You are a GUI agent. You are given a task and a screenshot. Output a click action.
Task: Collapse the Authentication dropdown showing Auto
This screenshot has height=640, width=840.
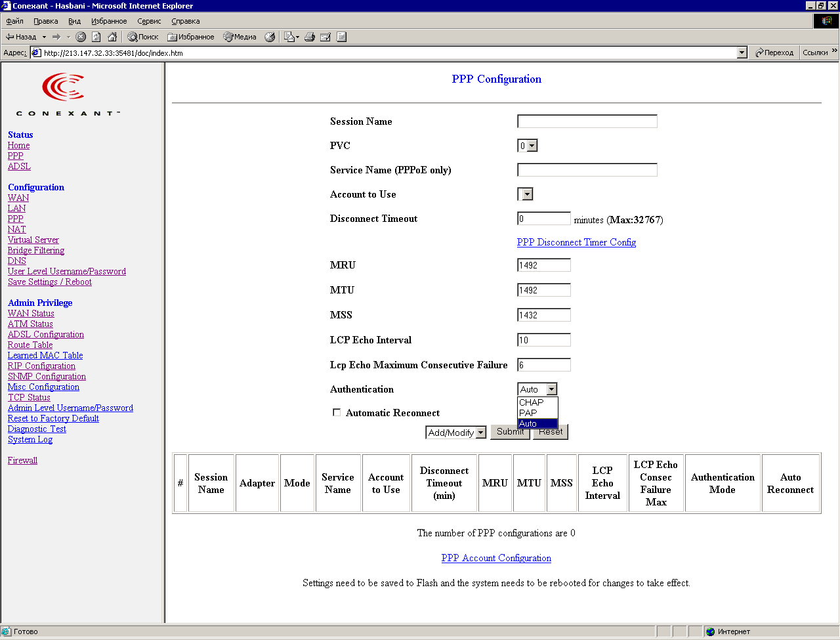pyautogui.click(x=551, y=389)
